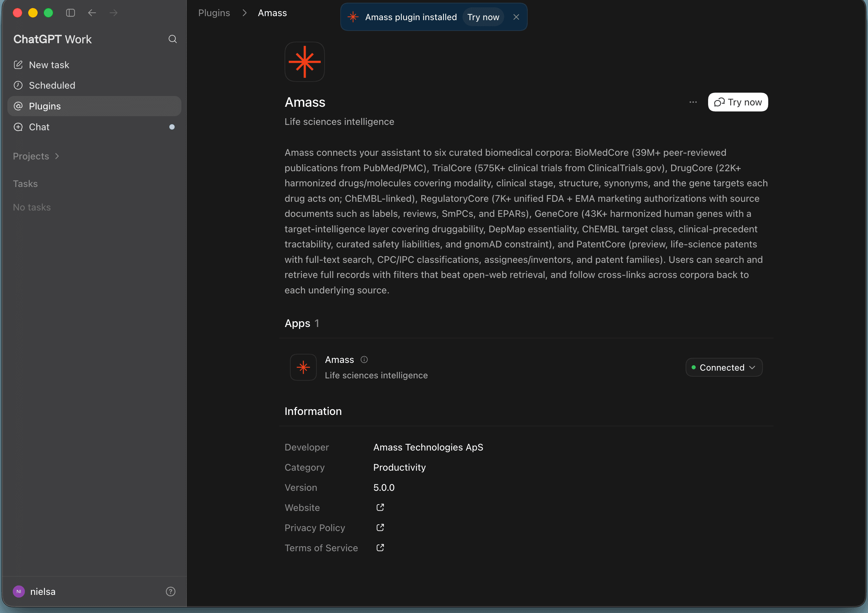This screenshot has width=868, height=613.
Task: Click the 'Amass Technologies ApS' developer text
Action: click(x=428, y=447)
